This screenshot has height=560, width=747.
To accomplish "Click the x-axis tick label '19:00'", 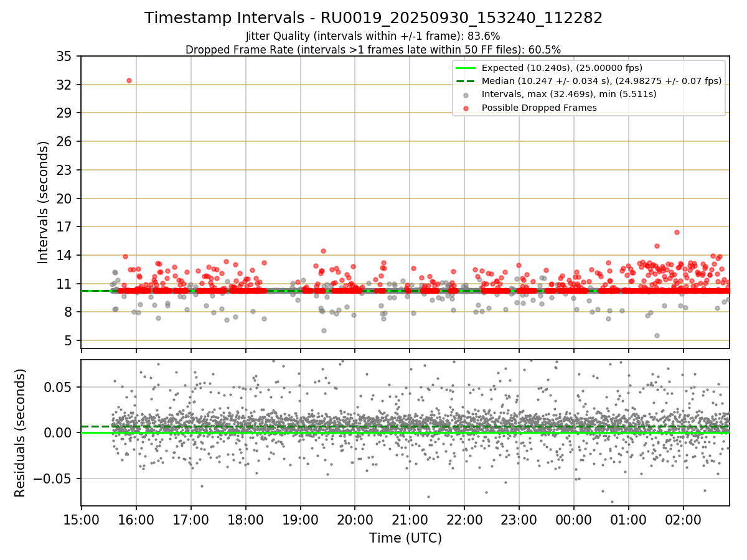I will (300, 519).
